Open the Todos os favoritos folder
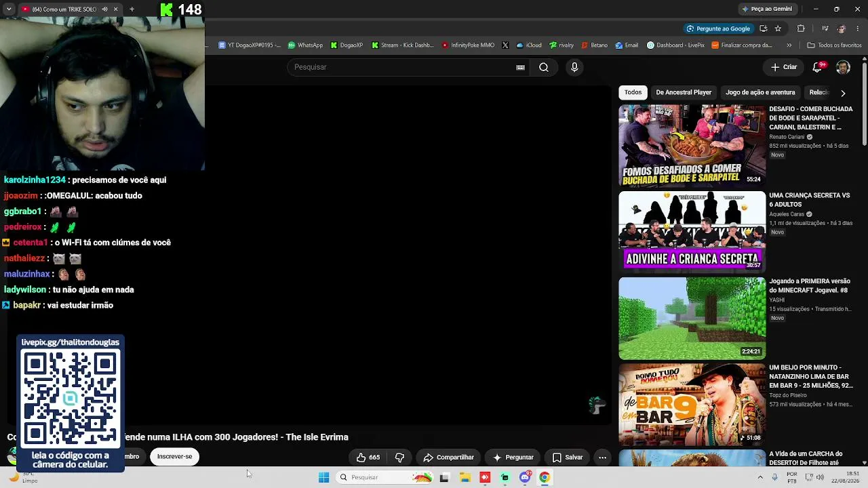Viewport: 868px width, 488px height. tap(834, 45)
